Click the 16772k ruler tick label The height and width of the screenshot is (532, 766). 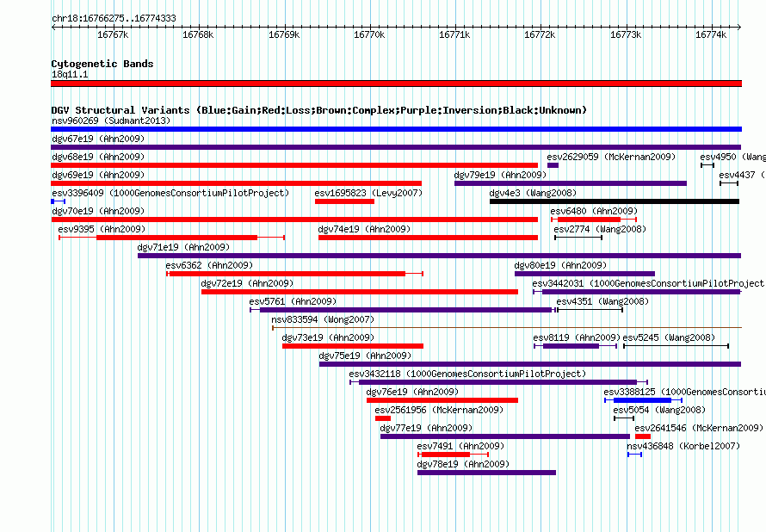541,34
